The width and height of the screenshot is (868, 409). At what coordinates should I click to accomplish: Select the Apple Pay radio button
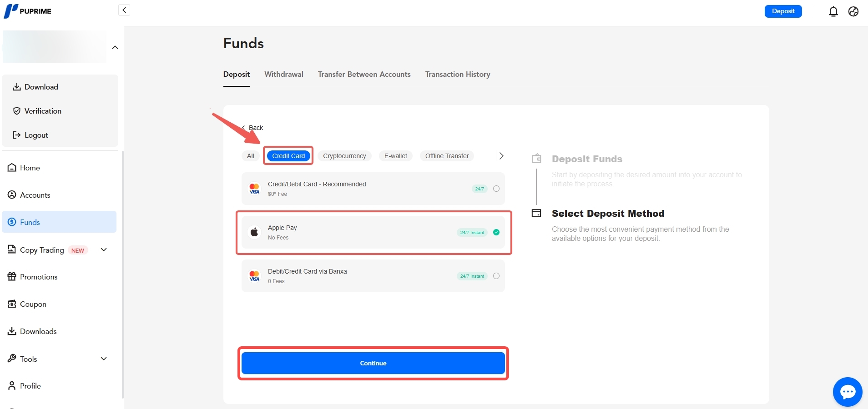tap(496, 232)
